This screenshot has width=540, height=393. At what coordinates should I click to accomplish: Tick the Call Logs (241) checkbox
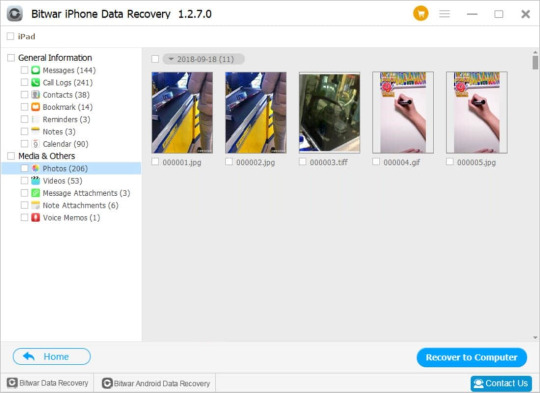24,82
